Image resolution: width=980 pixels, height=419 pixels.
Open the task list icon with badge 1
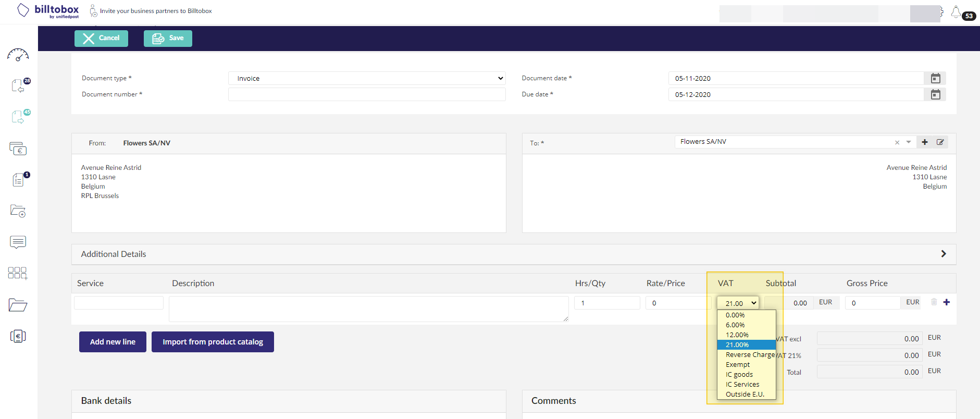(19, 179)
